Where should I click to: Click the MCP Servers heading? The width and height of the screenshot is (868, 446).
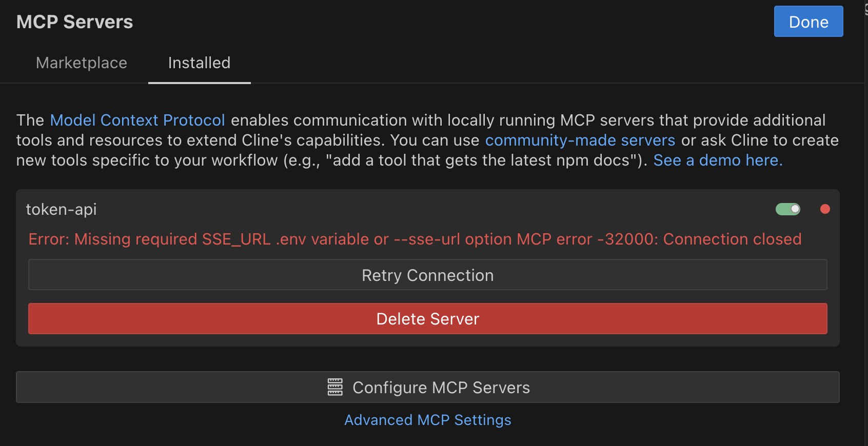75,22
